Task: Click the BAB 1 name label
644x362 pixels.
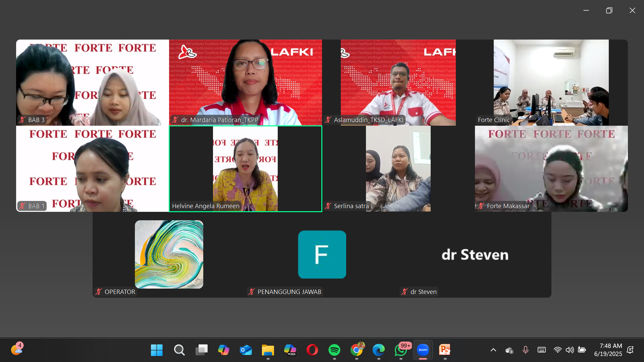Action: (x=36, y=206)
